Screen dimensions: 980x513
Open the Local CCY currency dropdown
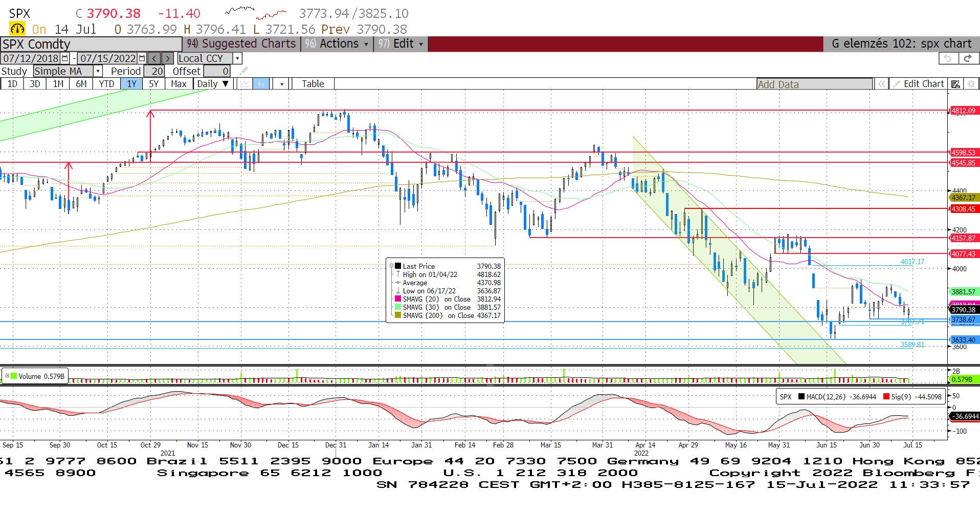pos(237,58)
